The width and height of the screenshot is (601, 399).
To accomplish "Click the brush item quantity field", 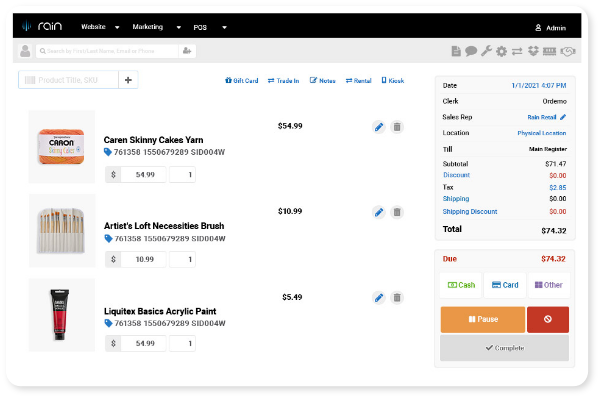I will pos(182,259).
